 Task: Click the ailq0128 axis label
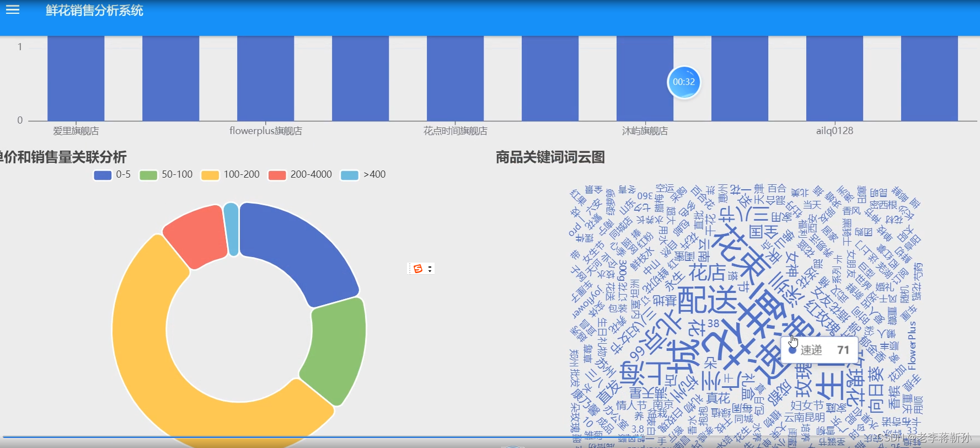pyautogui.click(x=835, y=131)
